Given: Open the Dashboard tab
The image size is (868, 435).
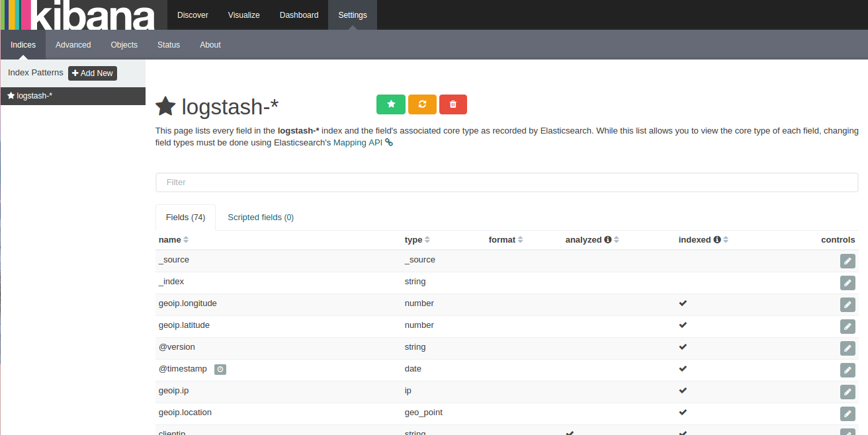Looking at the screenshot, I should pos(299,15).
